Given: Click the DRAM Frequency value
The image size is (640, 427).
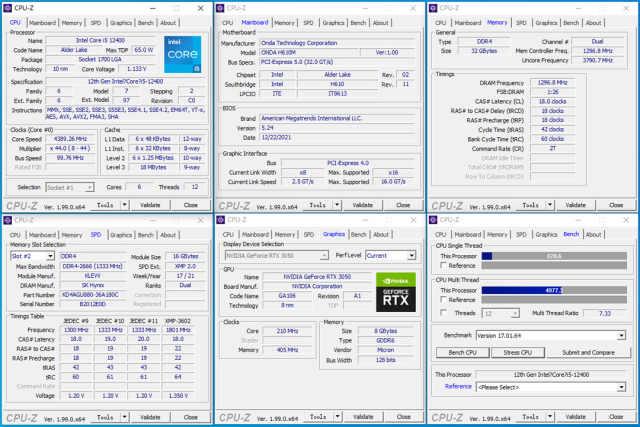Looking at the screenshot, I should [553, 82].
